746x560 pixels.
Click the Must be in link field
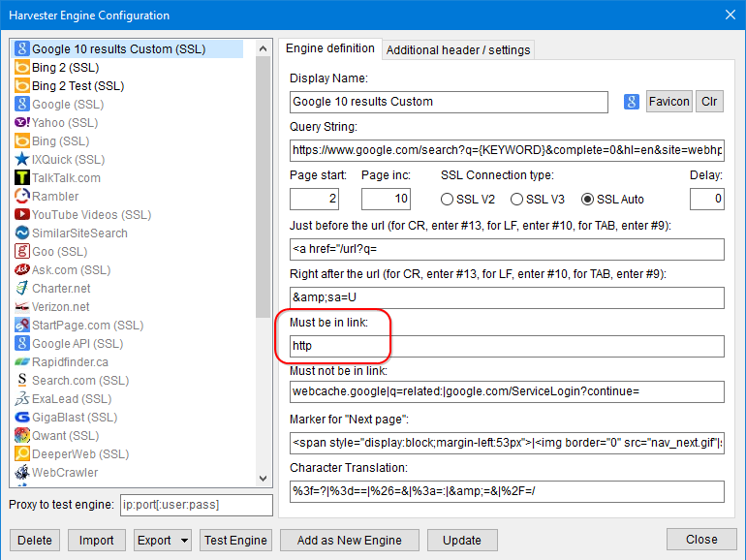507,346
